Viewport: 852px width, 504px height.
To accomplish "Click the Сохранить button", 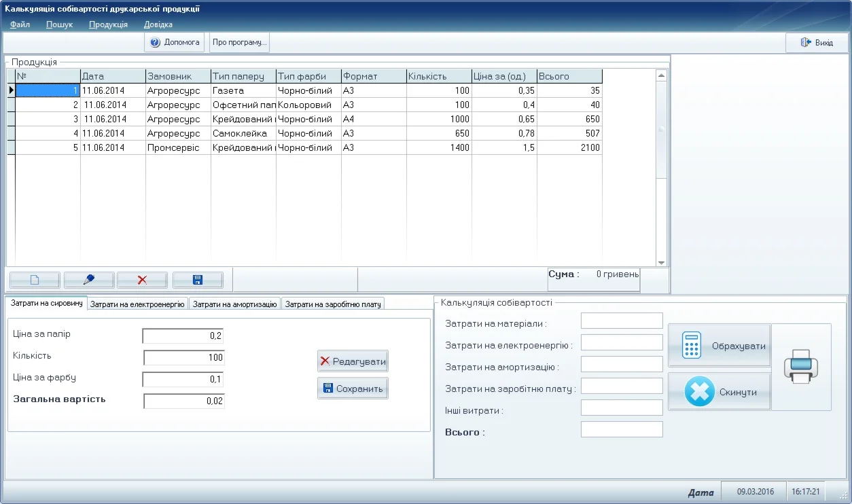I will pyautogui.click(x=353, y=389).
